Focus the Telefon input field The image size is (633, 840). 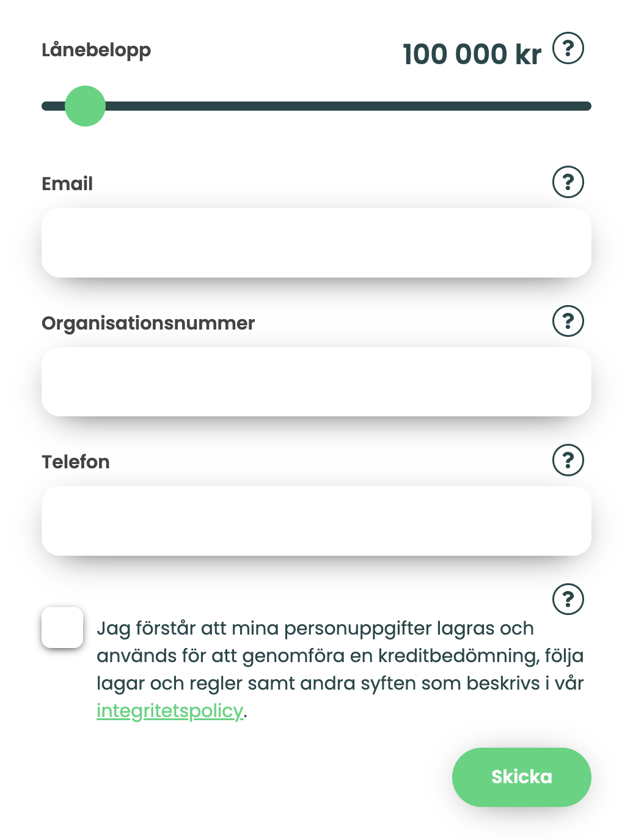click(x=316, y=521)
